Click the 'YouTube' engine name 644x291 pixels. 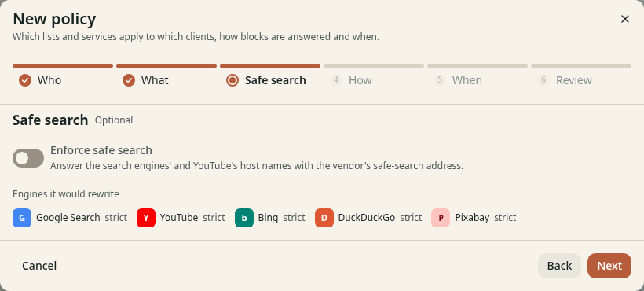pyautogui.click(x=179, y=218)
